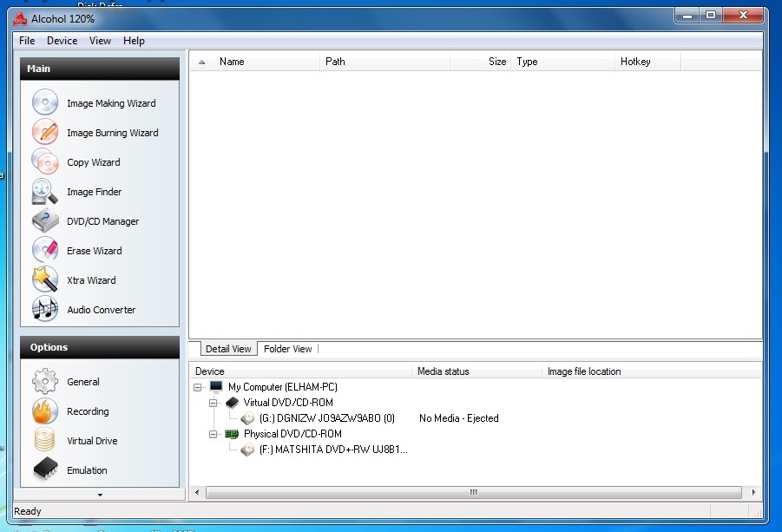The width and height of the screenshot is (782, 532).
Task: Open Recording options link
Action: pyautogui.click(x=88, y=410)
